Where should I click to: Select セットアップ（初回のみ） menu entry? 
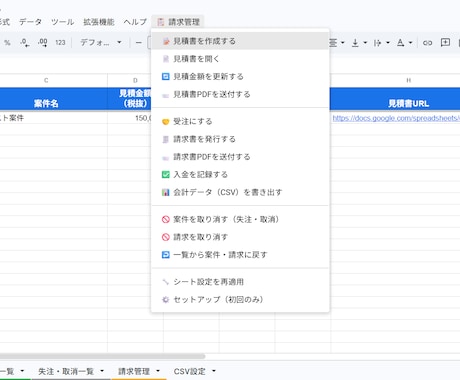[240, 299]
